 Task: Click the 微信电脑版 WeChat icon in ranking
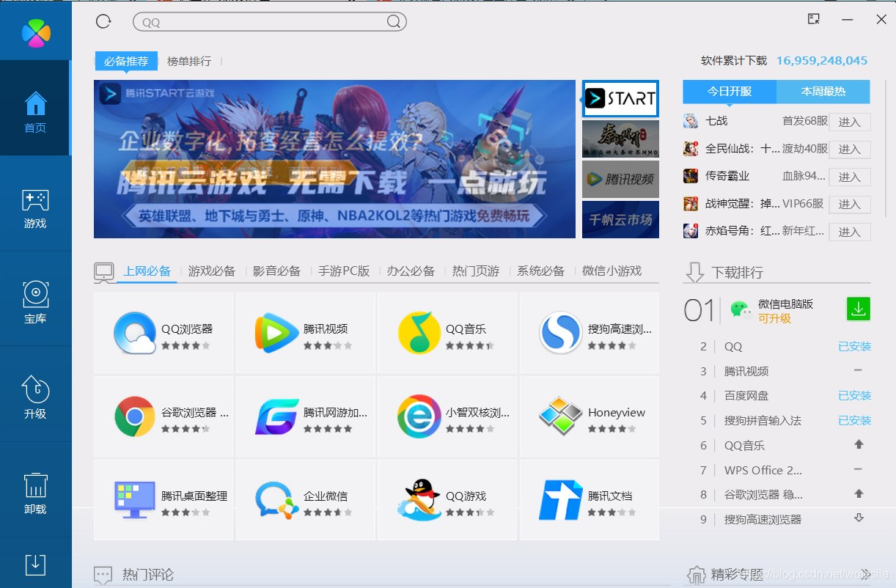[741, 309]
